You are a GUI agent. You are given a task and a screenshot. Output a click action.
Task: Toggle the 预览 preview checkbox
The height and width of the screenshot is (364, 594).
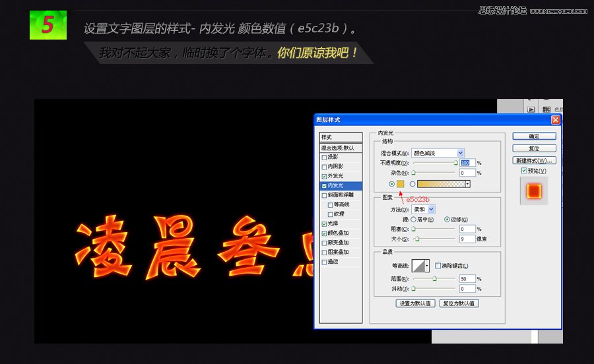click(524, 171)
